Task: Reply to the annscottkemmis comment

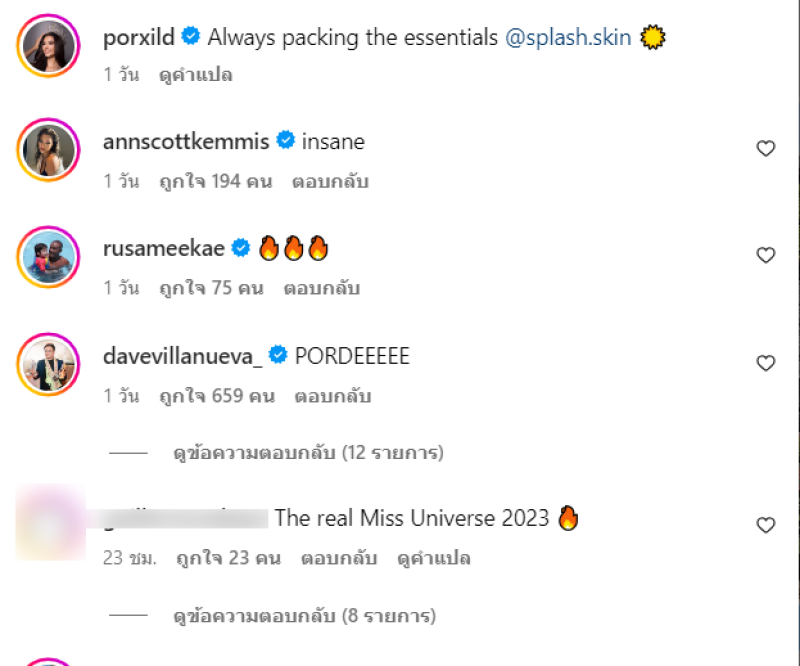Action: coord(331,182)
